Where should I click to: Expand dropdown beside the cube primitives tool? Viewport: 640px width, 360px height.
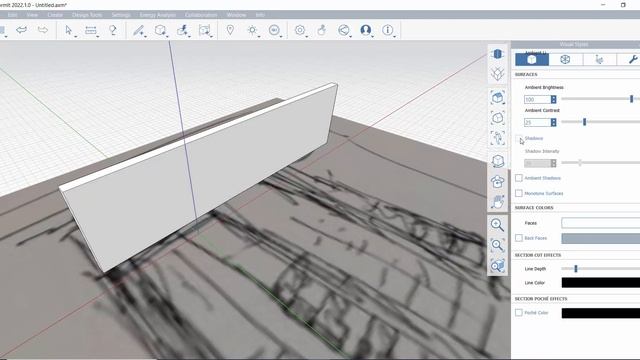coord(167,37)
